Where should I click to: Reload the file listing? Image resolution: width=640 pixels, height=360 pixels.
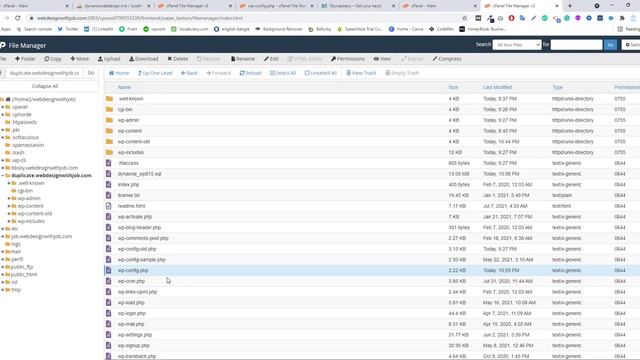250,73
